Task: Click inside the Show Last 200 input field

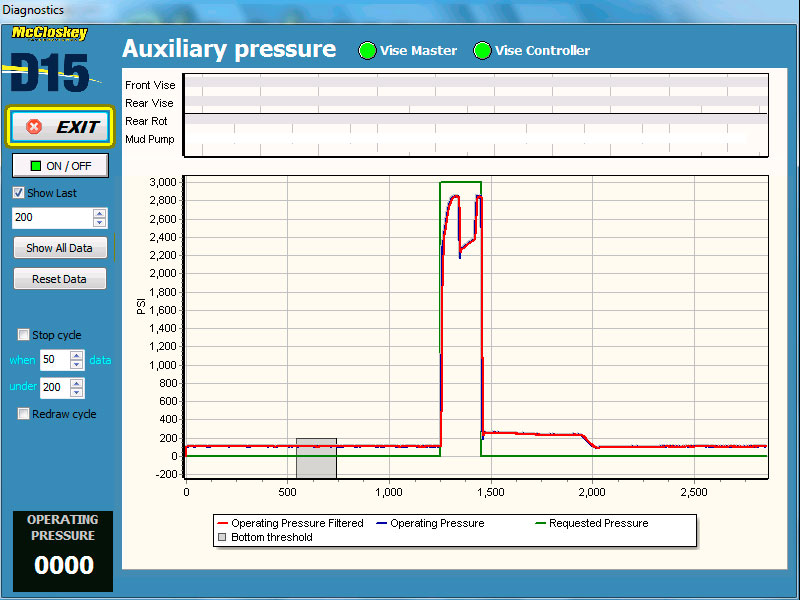Action: (x=52, y=217)
